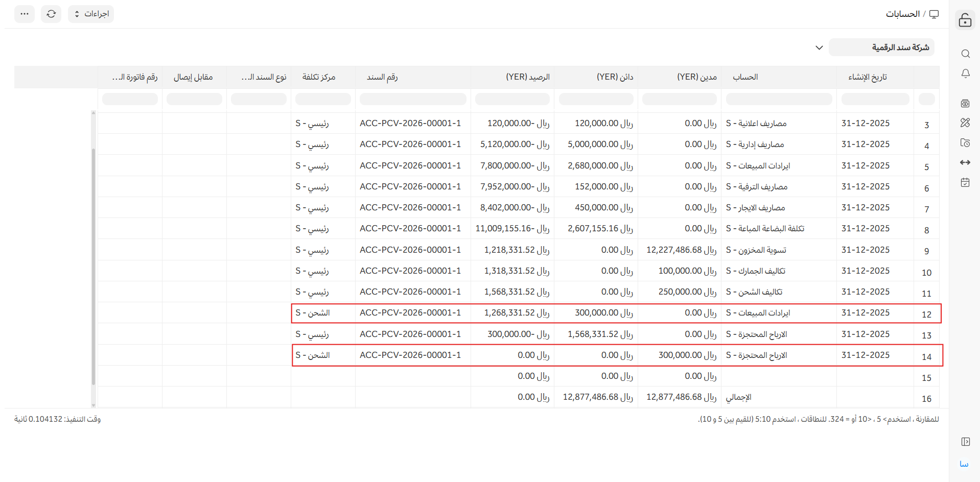Viewport: 980px width, 482px height.
Task: Toggle the sidebar collapse panel icon
Action: tap(965, 442)
